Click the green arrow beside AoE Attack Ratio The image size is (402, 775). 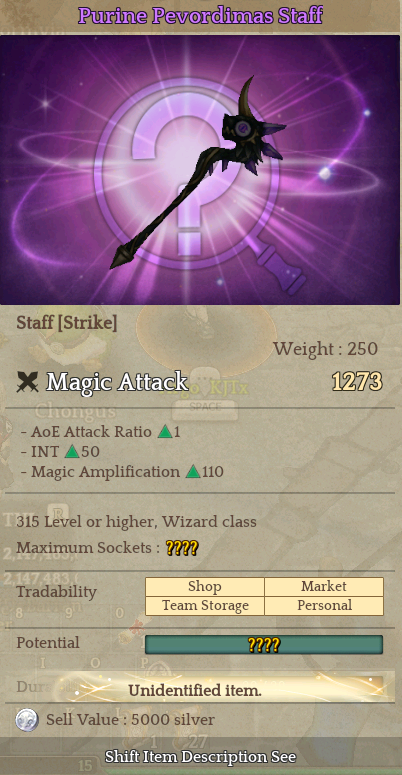click(x=165, y=432)
